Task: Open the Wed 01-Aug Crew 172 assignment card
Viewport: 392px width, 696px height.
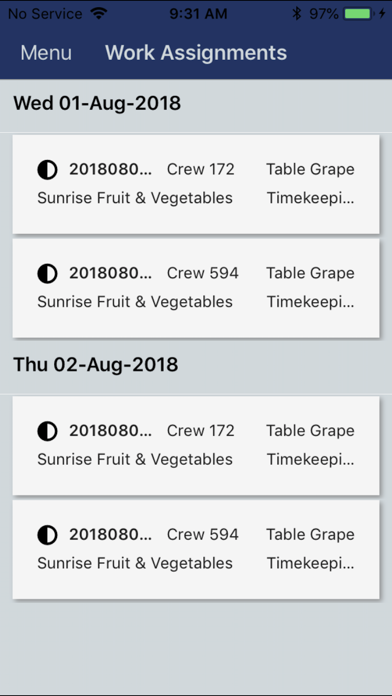Action: [x=196, y=184]
